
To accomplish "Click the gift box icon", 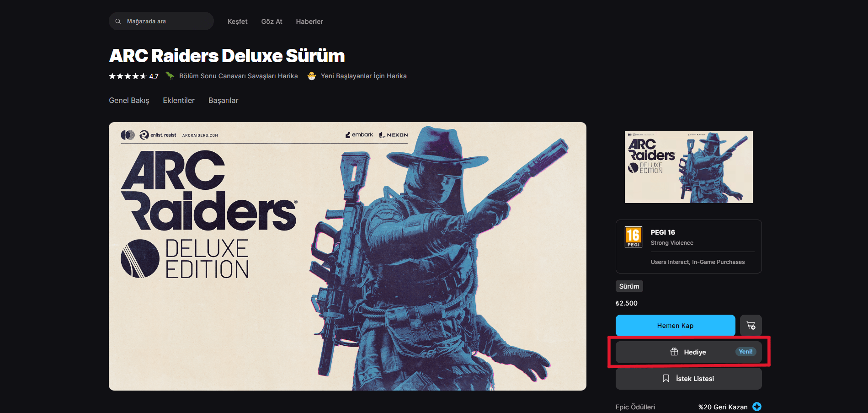I will (674, 352).
